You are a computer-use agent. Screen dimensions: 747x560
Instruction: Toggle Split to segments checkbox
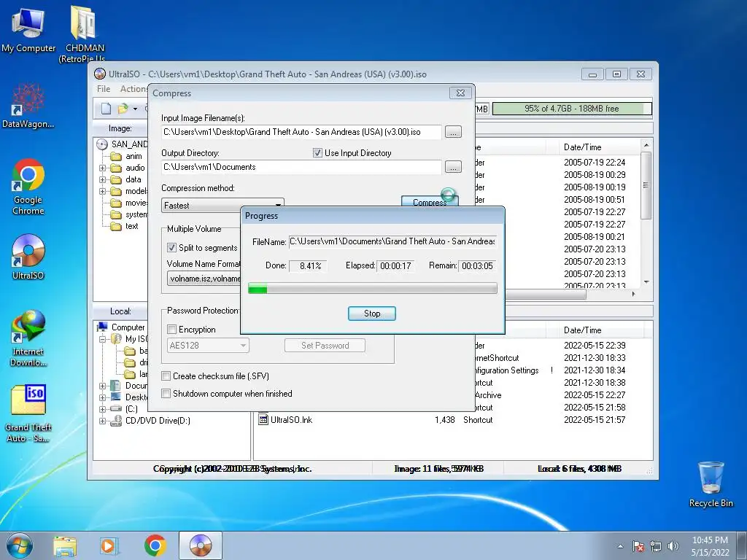pos(171,248)
